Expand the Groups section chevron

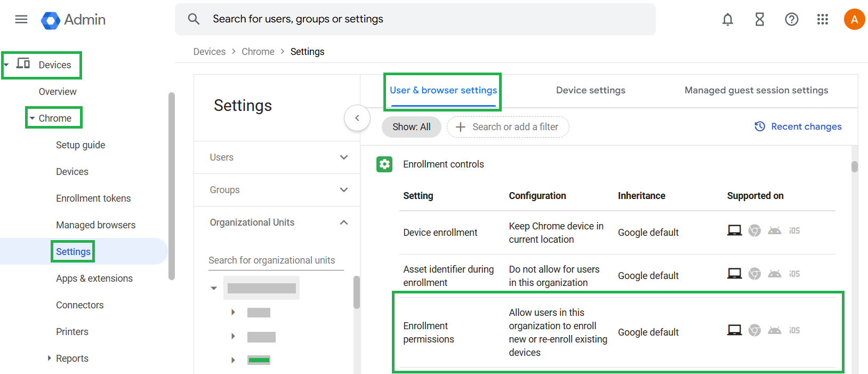[x=344, y=190]
